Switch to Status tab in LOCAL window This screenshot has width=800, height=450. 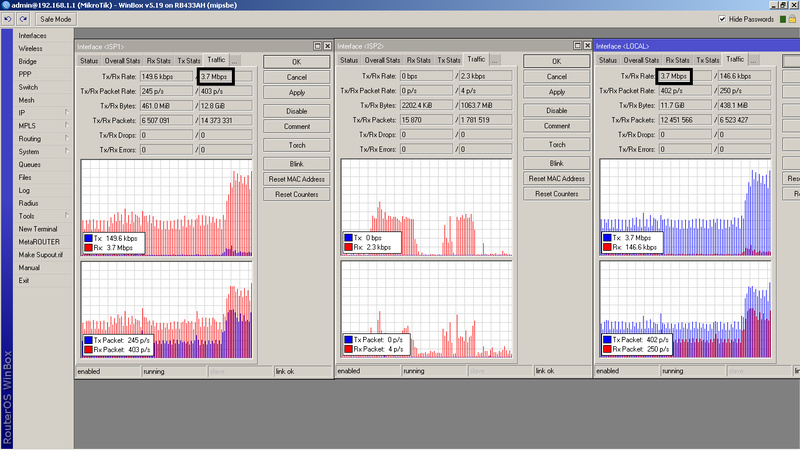tap(608, 60)
